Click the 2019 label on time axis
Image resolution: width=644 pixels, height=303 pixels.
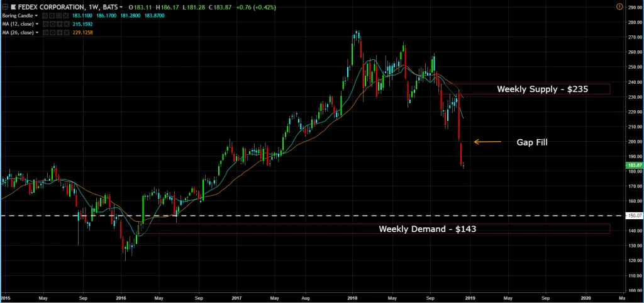point(470,298)
